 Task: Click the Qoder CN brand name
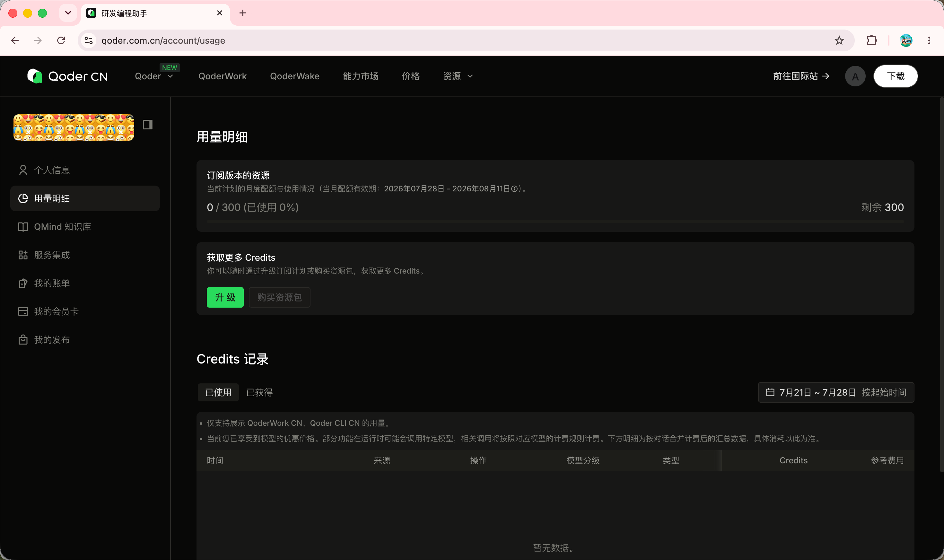click(x=78, y=77)
